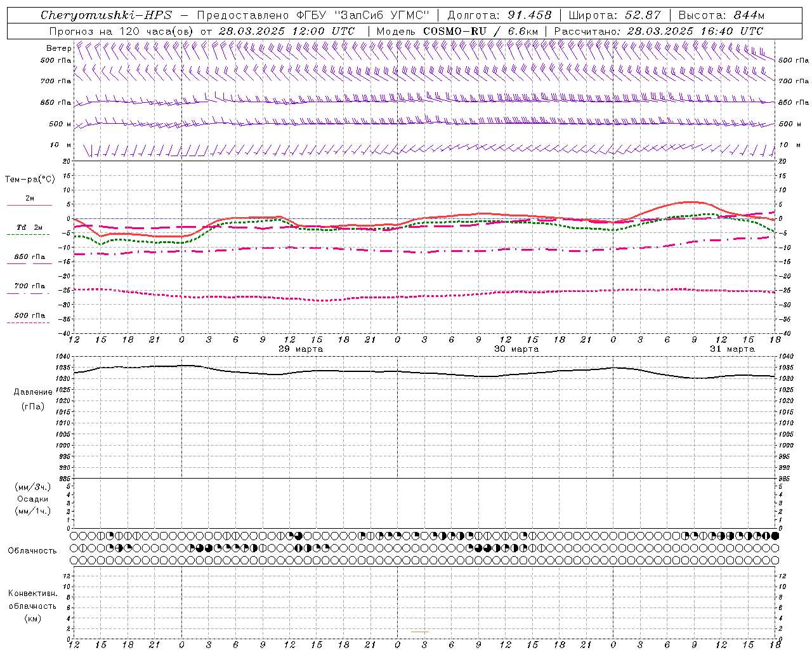Viewport: 812px width, 650px height.
Task: Click the 'Широта: 52.87' latitude value
Action: pos(615,15)
